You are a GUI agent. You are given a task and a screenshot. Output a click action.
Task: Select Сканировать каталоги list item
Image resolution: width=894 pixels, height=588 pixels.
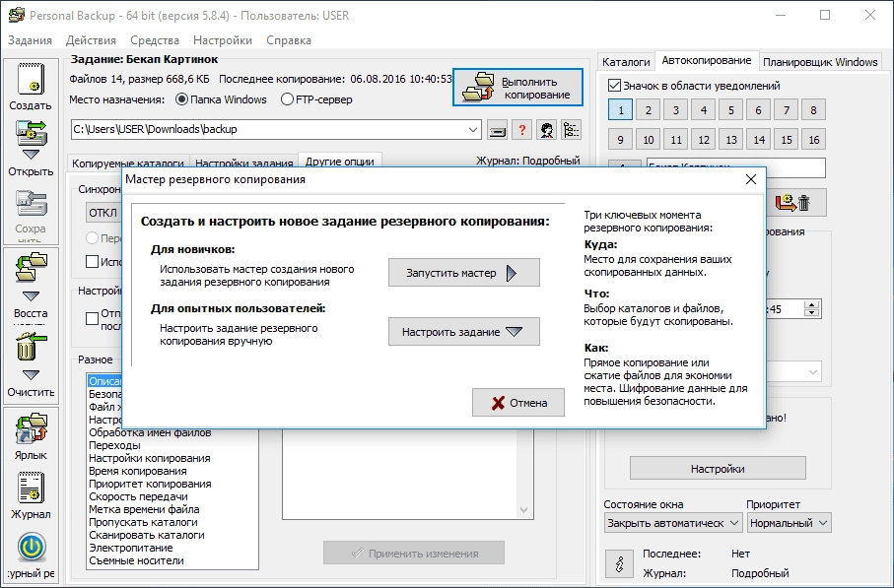tap(147, 535)
